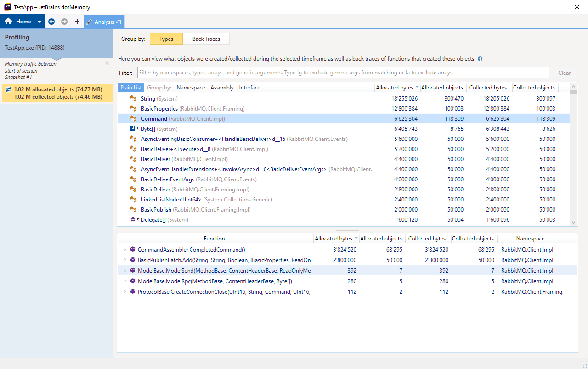The image size is (588, 369).
Task: Sort by Allocated objects column in types list
Action: pyautogui.click(x=442, y=88)
